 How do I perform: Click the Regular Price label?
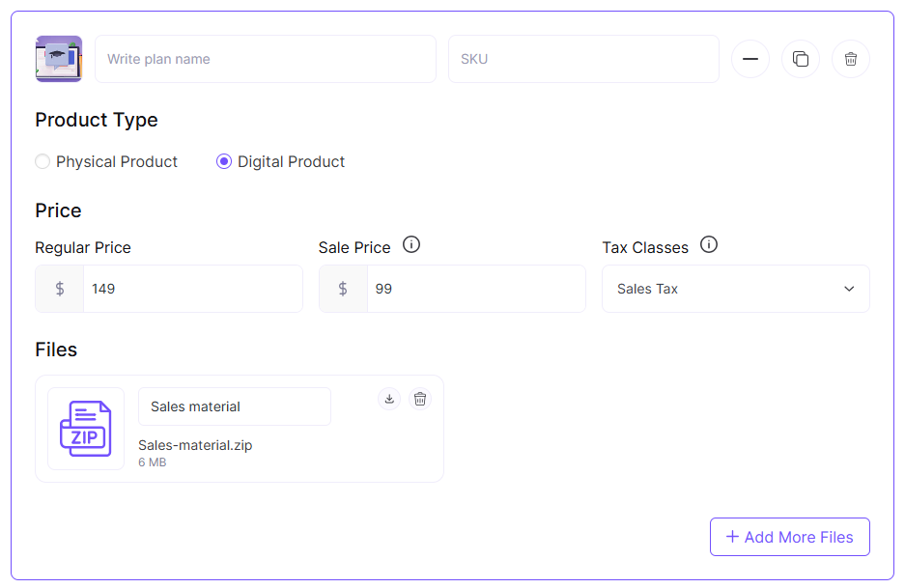tap(83, 247)
